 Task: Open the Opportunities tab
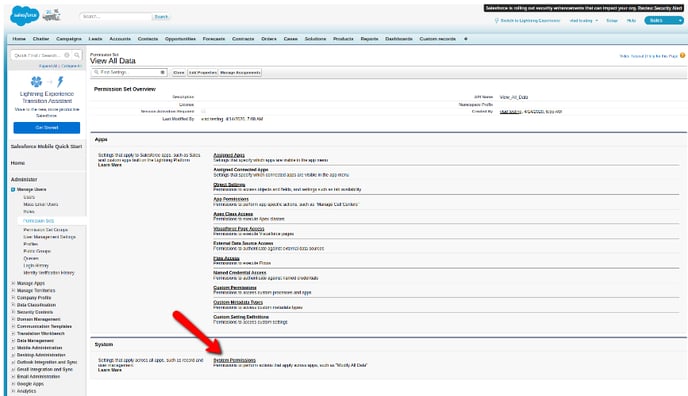pos(180,39)
